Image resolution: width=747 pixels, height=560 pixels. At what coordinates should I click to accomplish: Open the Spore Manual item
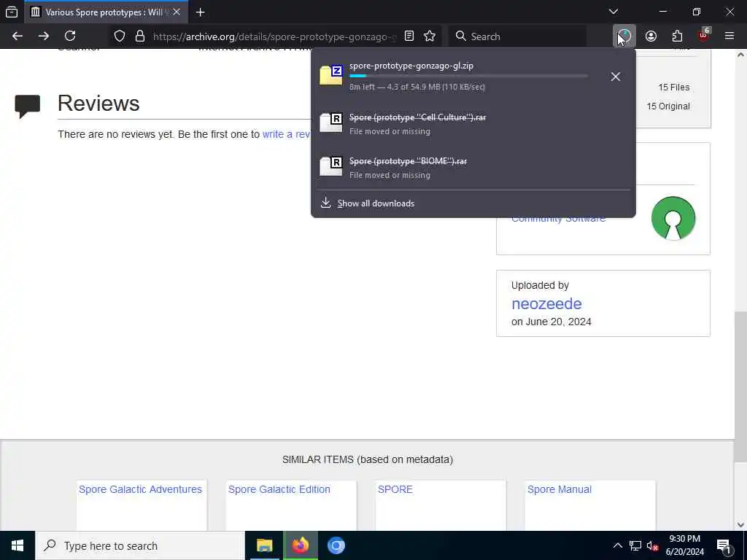pos(560,489)
